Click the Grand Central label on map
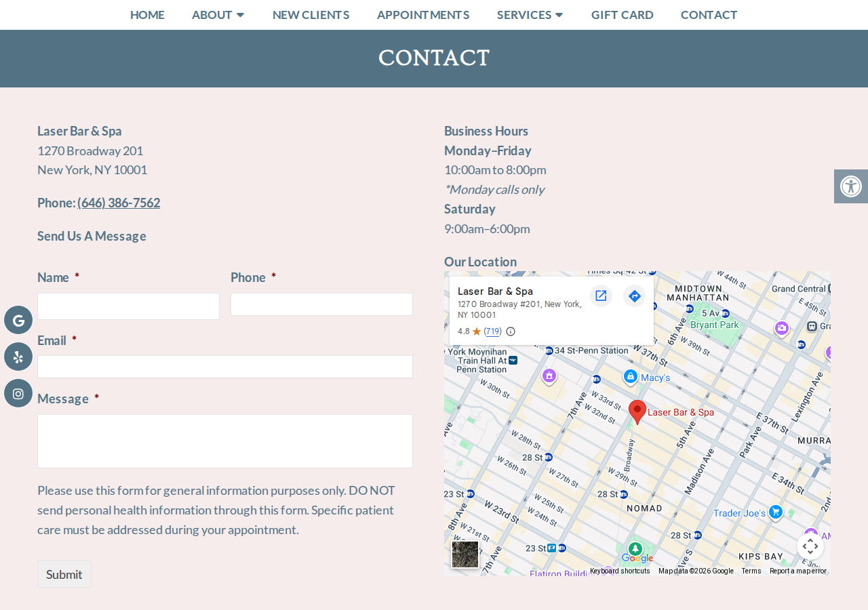 pyautogui.click(x=798, y=289)
